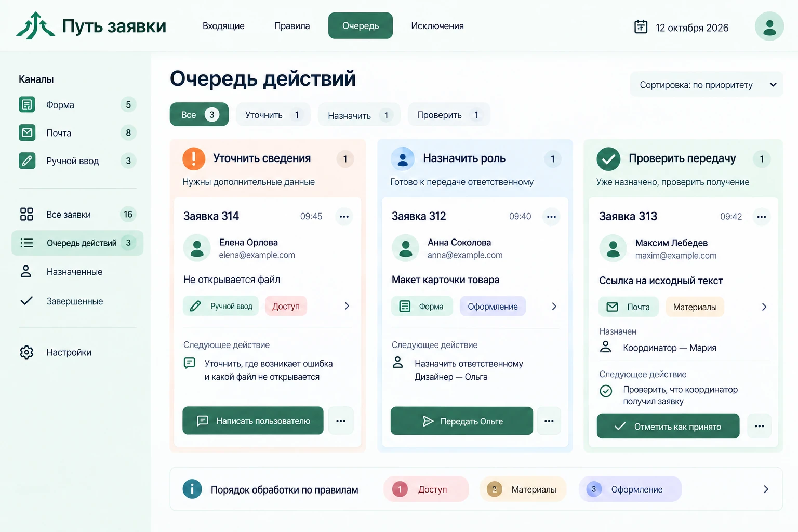Open more options for Заявка 313 header
The width and height of the screenshot is (798, 532).
pyautogui.click(x=762, y=217)
